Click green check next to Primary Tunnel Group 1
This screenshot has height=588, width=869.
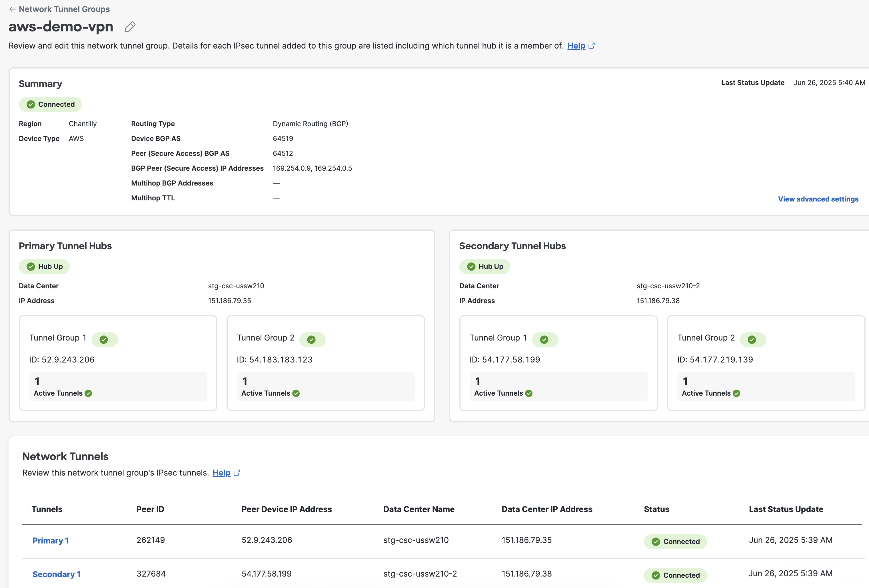(x=104, y=340)
